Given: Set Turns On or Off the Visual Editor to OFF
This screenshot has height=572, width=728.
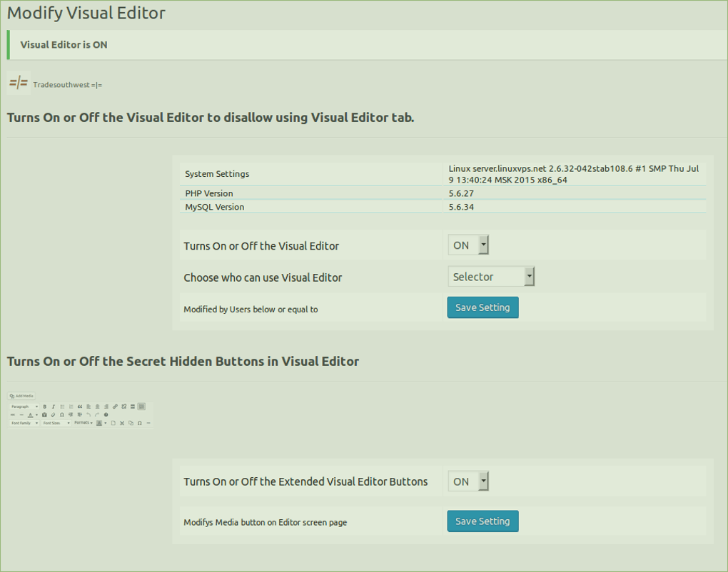Looking at the screenshot, I should (x=467, y=244).
